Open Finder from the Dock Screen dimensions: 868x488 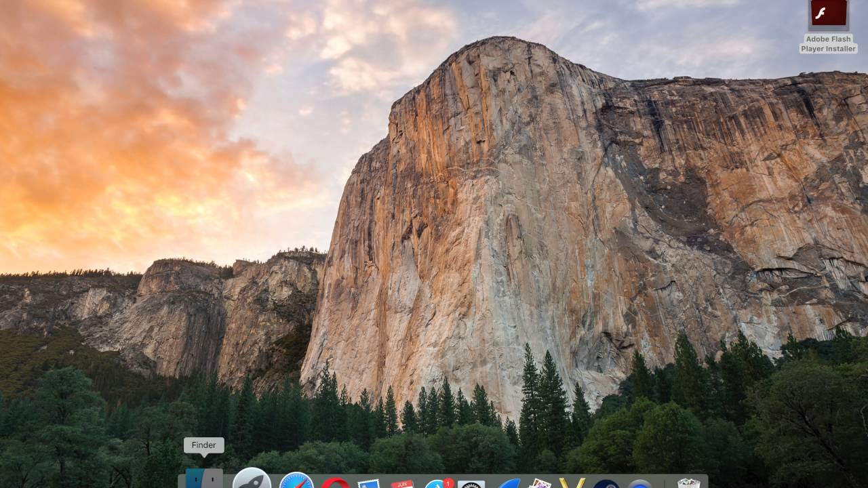(204, 479)
